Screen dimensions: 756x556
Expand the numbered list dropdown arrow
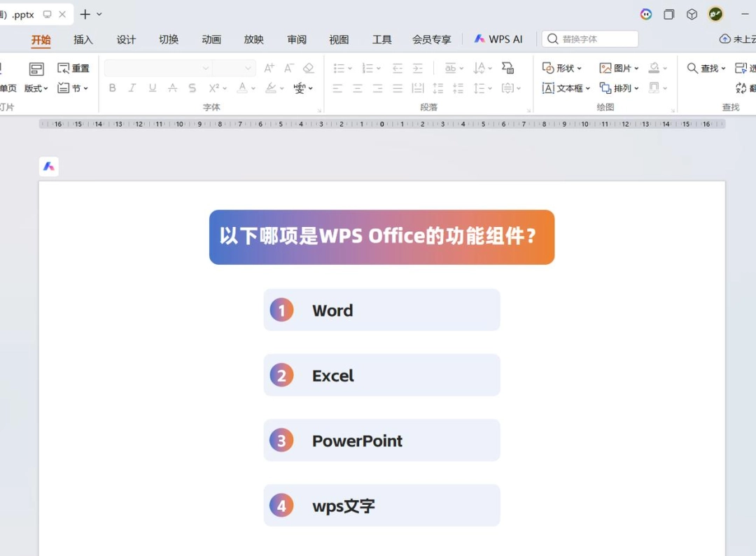pos(379,69)
